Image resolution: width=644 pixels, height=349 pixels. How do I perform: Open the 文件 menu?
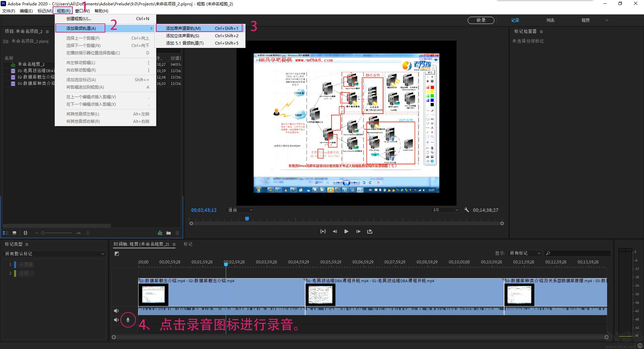point(8,11)
